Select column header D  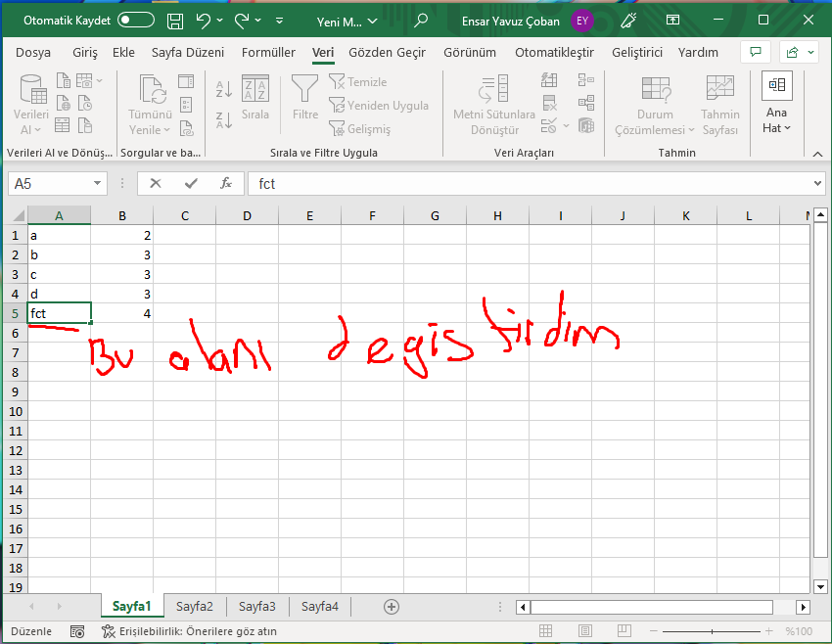[x=247, y=216]
